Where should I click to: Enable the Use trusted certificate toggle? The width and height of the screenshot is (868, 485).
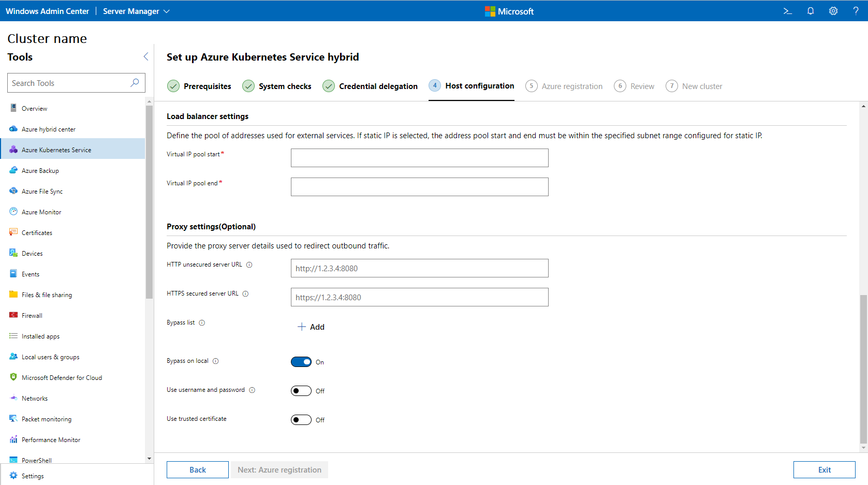click(301, 420)
